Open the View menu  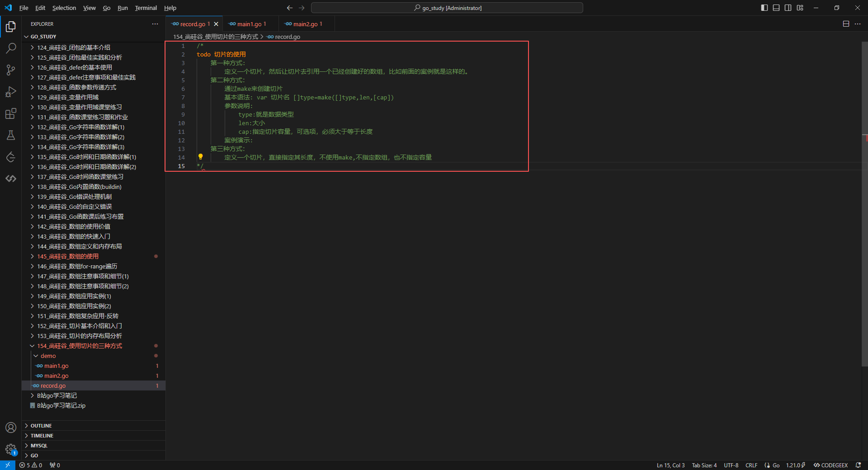point(89,8)
